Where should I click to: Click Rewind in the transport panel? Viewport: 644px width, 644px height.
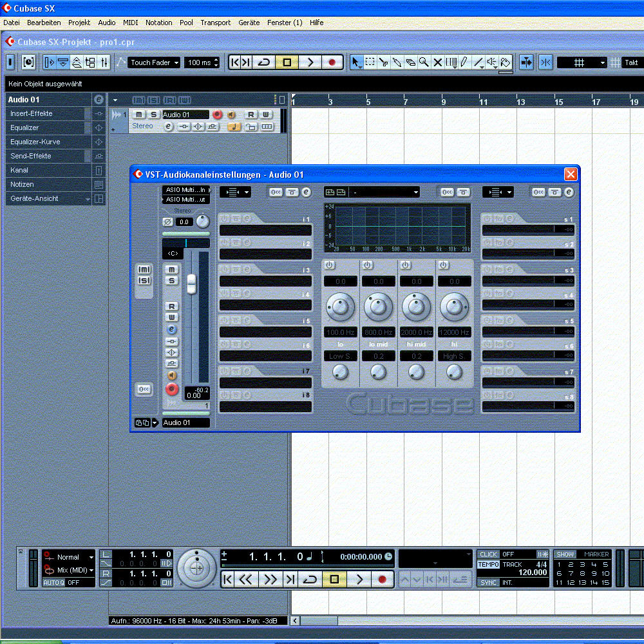point(245,580)
